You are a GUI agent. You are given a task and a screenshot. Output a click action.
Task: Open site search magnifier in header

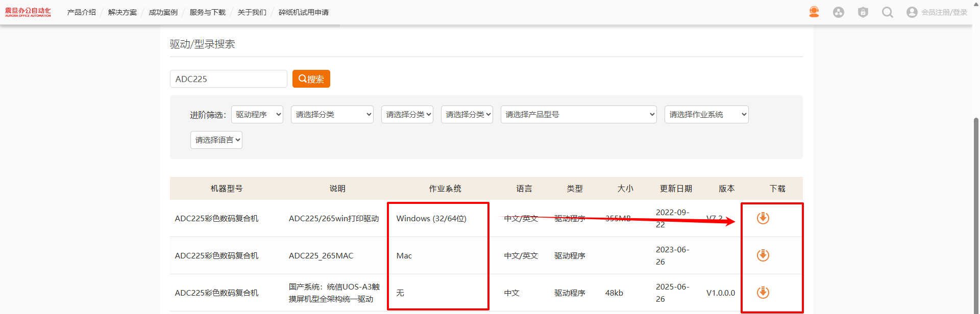(x=888, y=12)
